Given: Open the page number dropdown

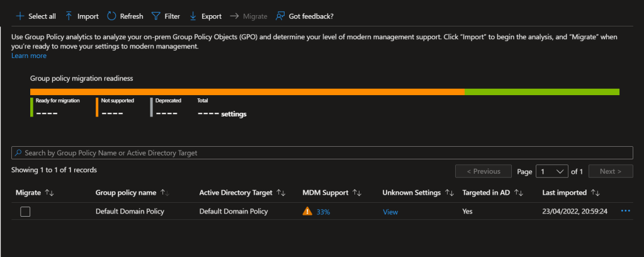Looking at the screenshot, I should point(551,171).
